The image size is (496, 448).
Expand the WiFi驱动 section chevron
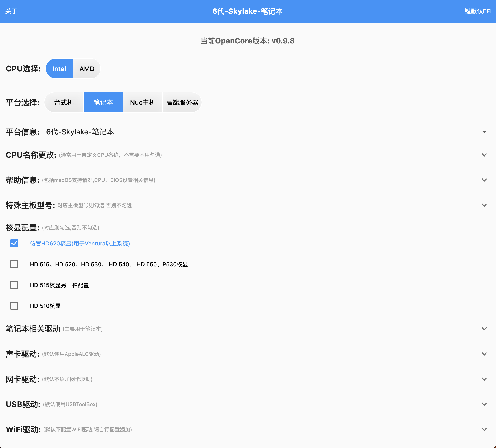click(484, 429)
